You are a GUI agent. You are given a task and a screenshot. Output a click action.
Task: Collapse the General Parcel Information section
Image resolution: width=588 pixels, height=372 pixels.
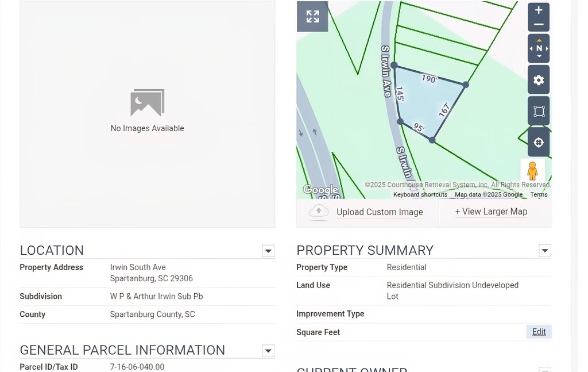point(268,351)
